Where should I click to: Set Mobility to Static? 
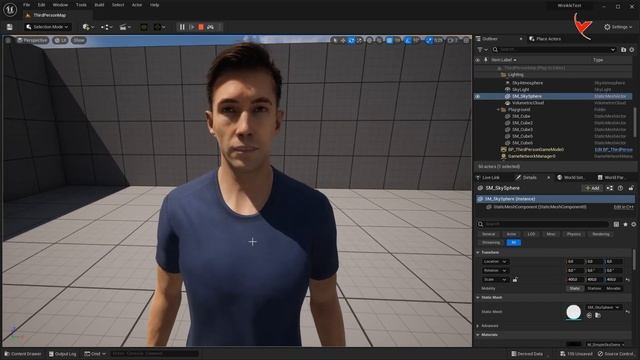click(x=574, y=289)
